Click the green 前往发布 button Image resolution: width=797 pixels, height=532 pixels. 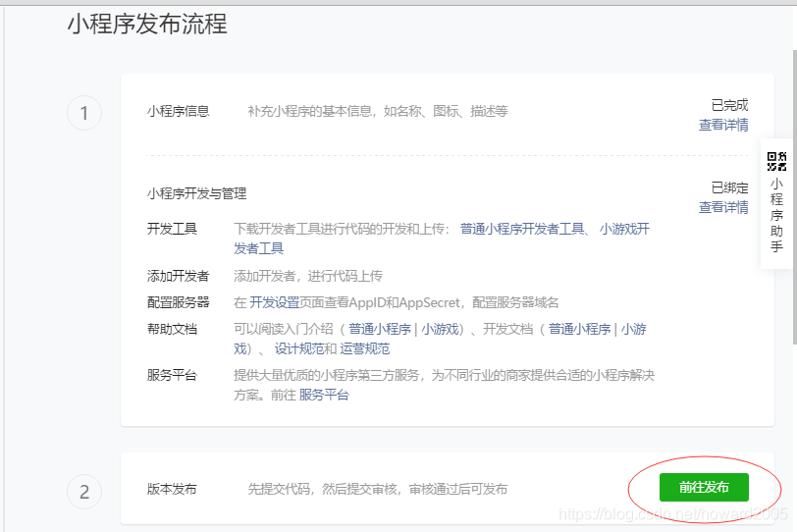704,487
